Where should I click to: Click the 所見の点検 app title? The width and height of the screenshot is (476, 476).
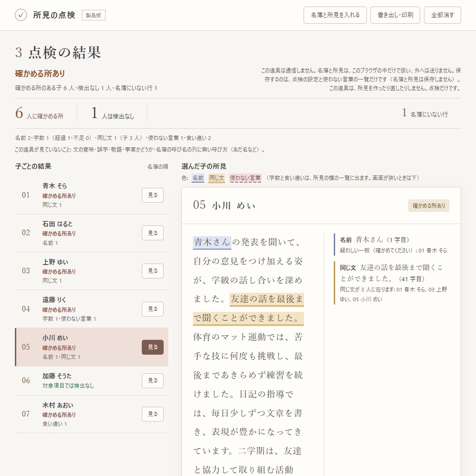tap(54, 15)
